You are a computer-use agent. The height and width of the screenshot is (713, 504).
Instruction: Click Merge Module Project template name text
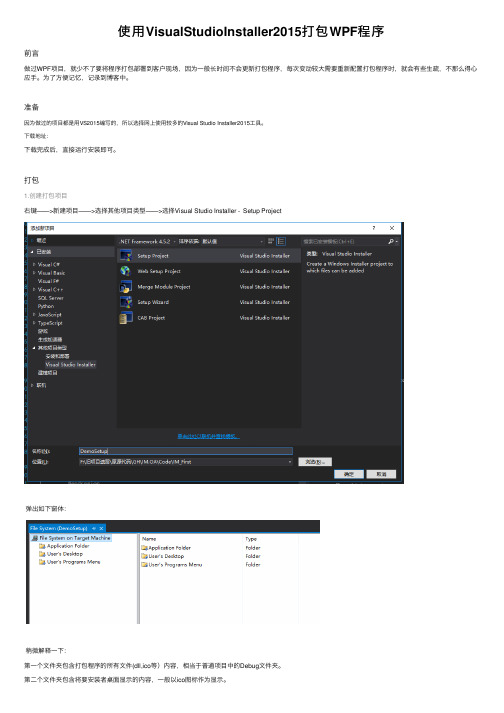[x=164, y=287]
